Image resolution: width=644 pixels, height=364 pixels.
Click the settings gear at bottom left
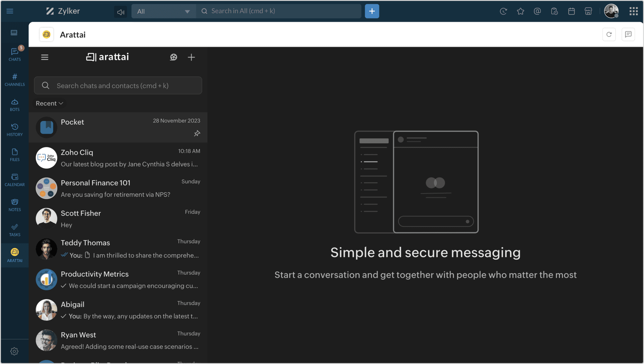click(14, 351)
